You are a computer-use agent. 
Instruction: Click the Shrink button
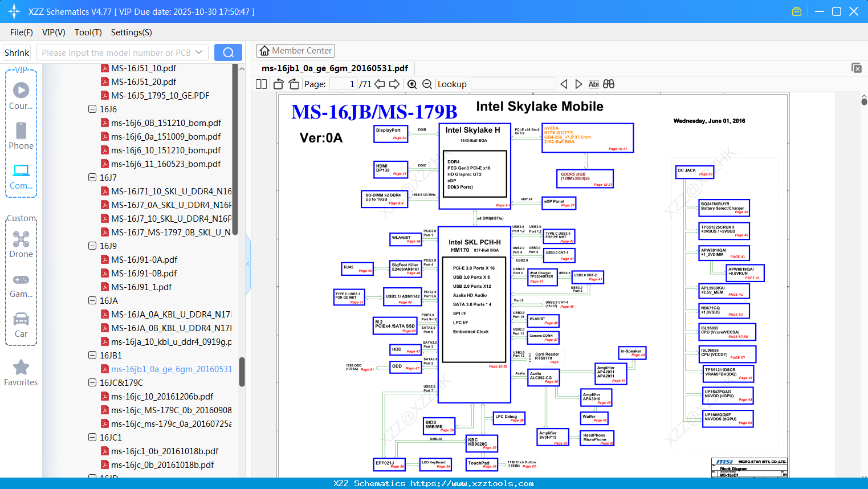coord(17,52)
